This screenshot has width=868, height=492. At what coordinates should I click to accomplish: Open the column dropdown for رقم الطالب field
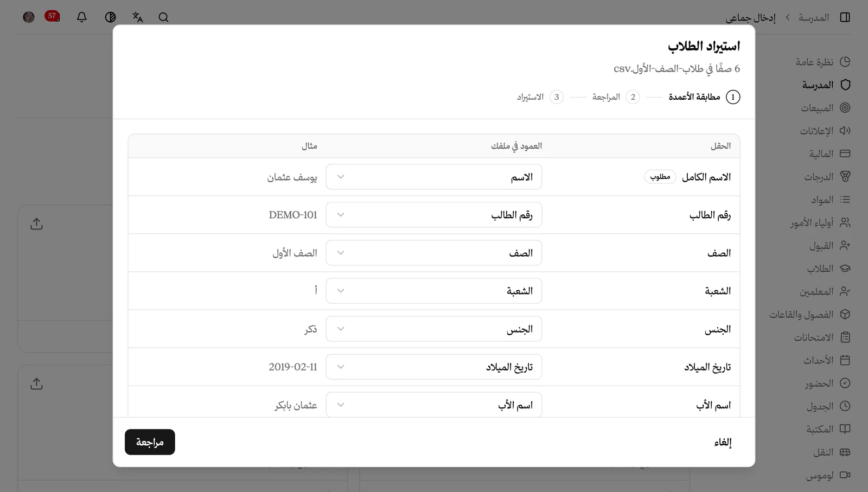click(434, 215)
